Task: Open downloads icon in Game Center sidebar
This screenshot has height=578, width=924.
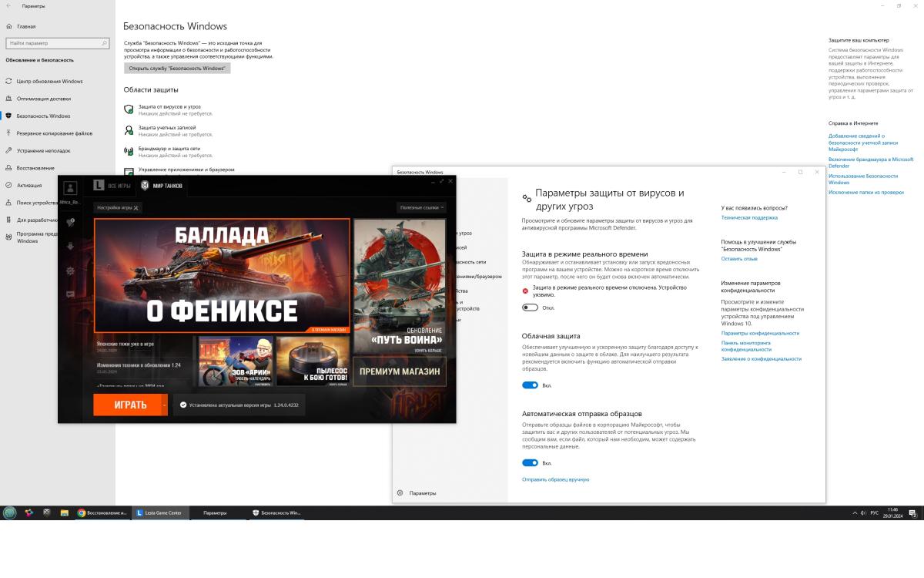Action: point(71,247)
